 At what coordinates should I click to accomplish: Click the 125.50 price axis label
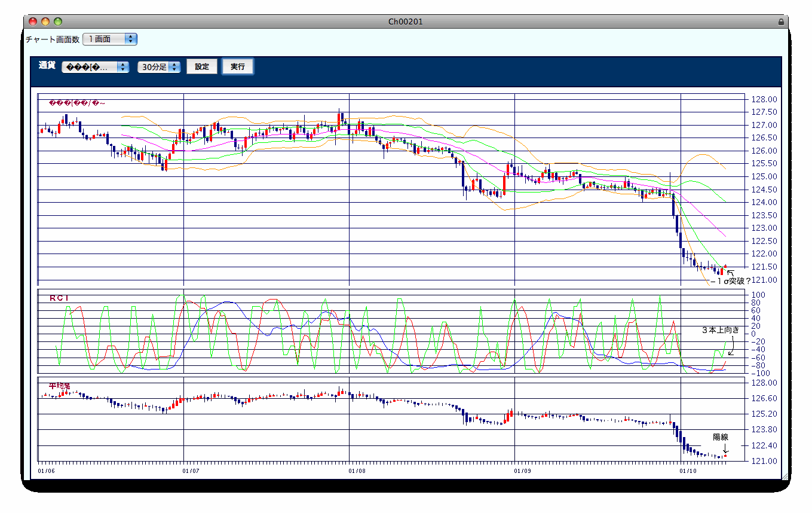coord(764,164)
